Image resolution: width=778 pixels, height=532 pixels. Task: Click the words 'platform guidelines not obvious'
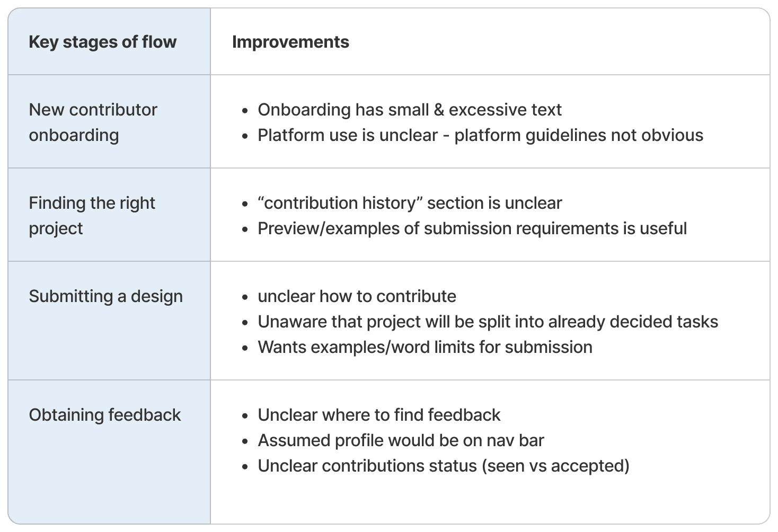click(579, 135)
